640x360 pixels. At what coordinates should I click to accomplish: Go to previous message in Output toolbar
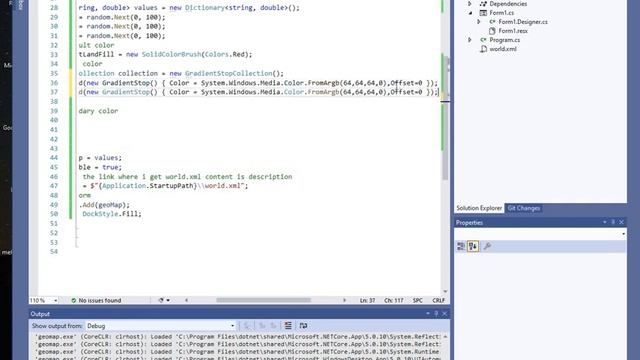click(262, 326)
